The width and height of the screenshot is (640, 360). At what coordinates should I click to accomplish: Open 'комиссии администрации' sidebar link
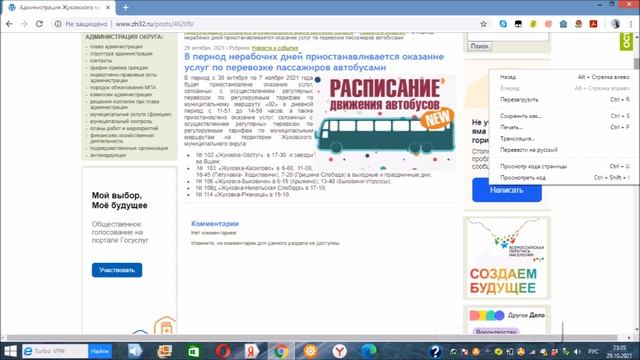pos(121,94)
